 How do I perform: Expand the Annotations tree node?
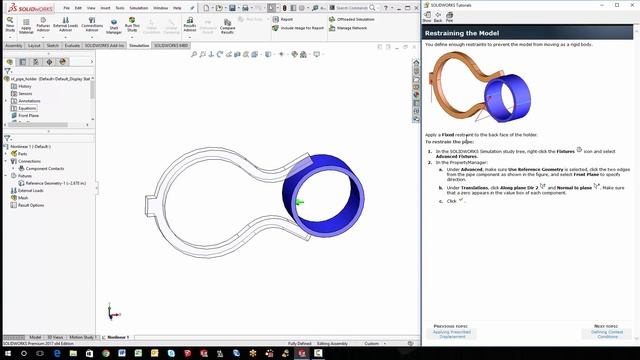(6, 101)
